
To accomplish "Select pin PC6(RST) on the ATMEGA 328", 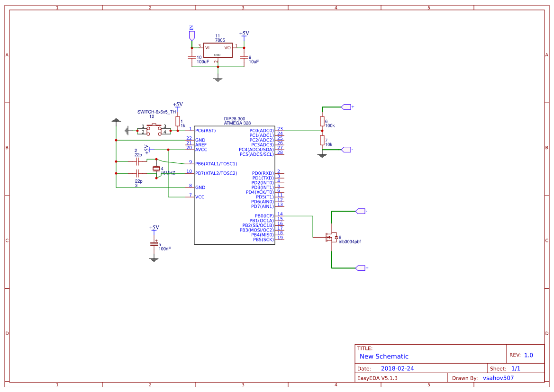I will 206,130.
